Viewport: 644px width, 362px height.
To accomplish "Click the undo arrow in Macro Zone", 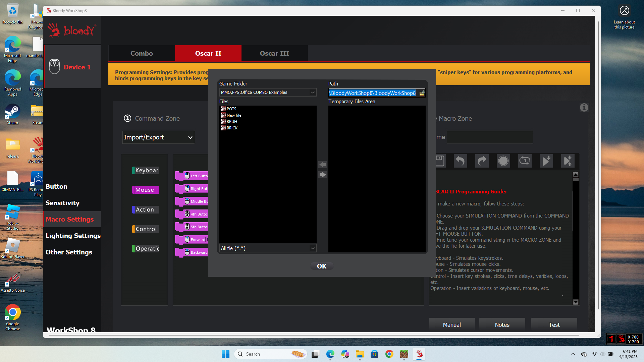I will (x=460, y=161).
